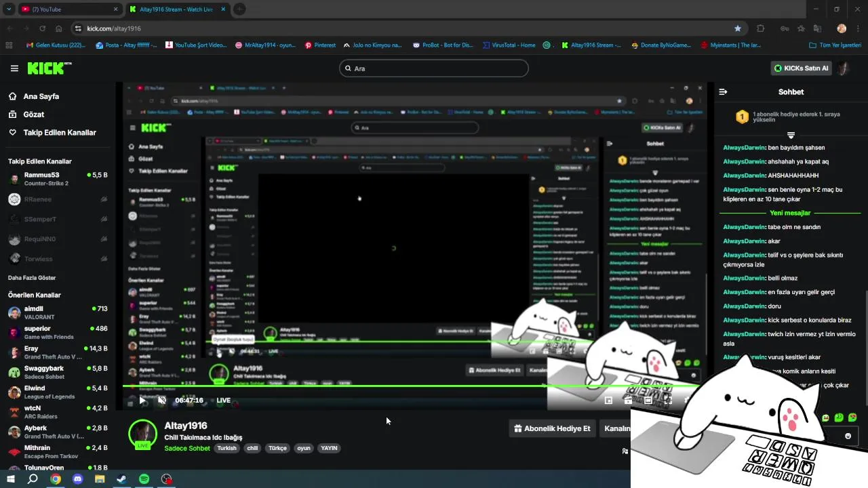The height and width of the screenshot is (488, 868).
Task: Bookmark this page with star icon
Action: coord(737,28)
